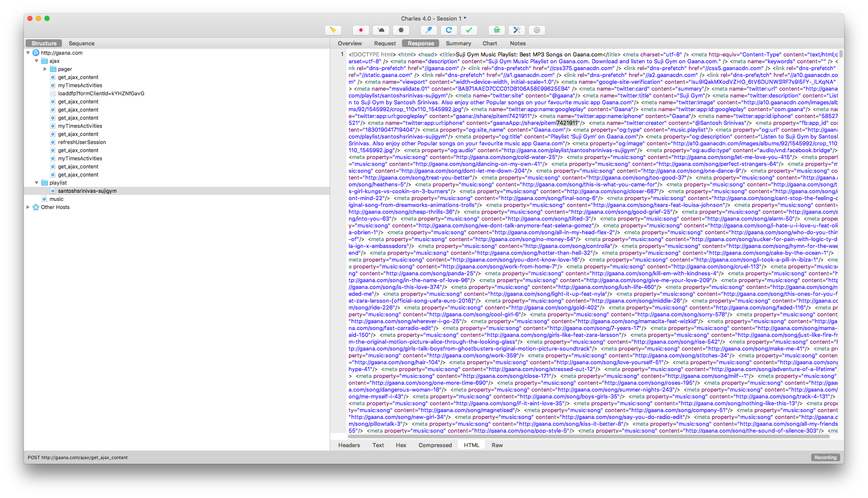Click the broom clear session icon
Viewport: 868px width, 498px height.
point(333,30)
